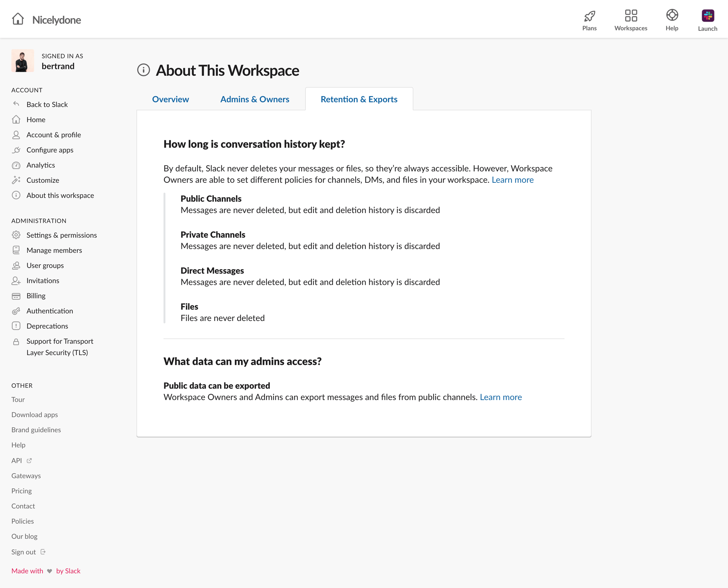Click the Help link under Other
This screenshot has width=728, height=588.
18,445
